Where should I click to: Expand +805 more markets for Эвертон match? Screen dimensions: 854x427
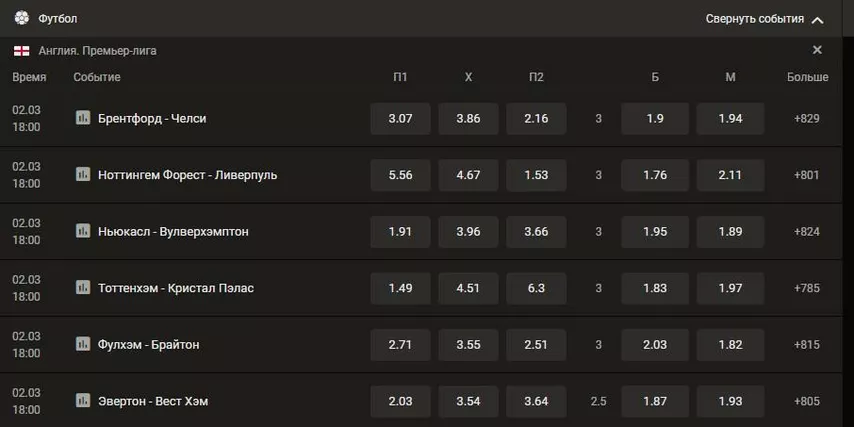tap(807, 401)
